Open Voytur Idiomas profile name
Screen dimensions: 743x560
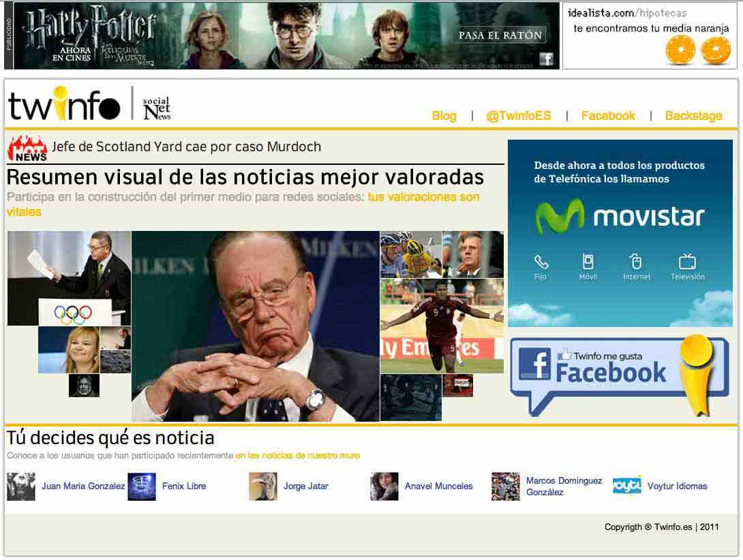(x=677, y=486)
